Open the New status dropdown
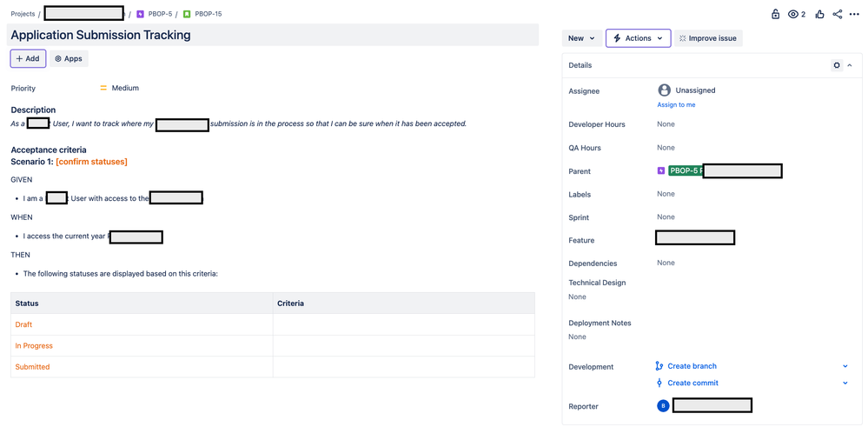Viewport: 868px width, 427px height. [582, 38]
